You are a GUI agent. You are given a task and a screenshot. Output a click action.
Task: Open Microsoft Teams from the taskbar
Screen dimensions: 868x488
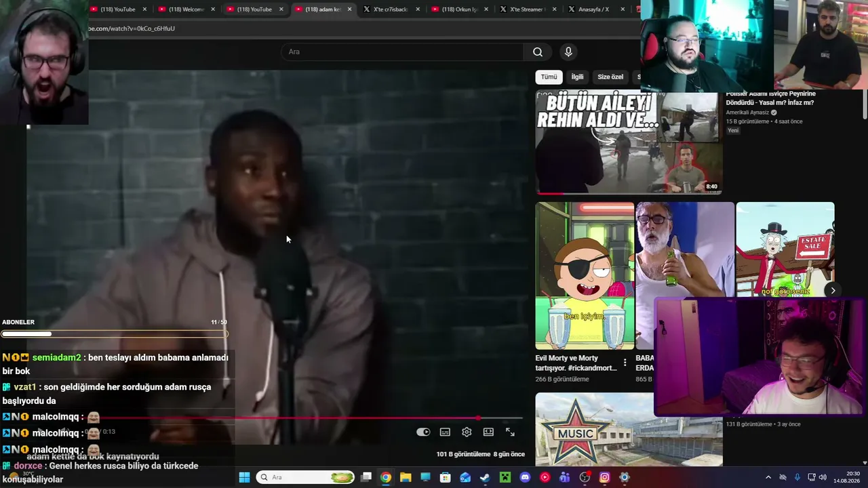point(565,477)
